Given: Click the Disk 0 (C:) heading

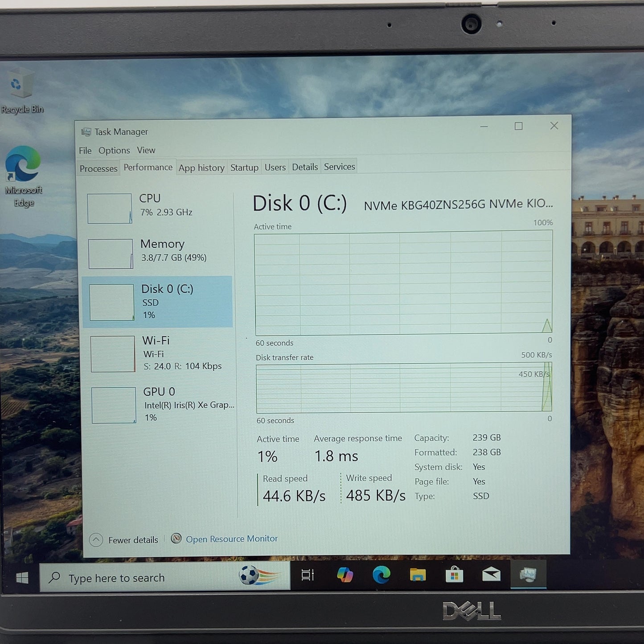Looking at the screenshot, I should [x=299, y=204].
